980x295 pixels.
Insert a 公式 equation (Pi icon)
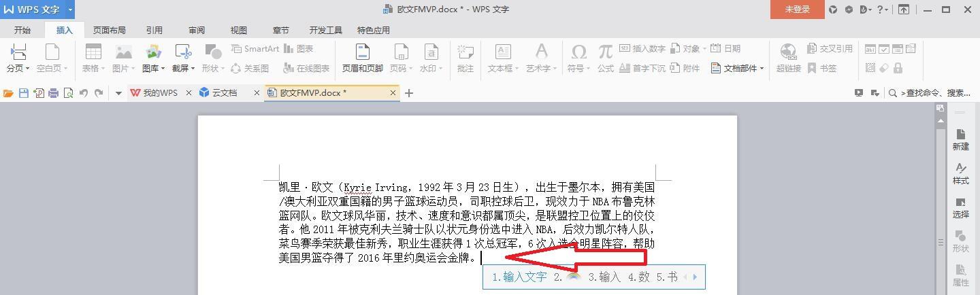(606, 58)
